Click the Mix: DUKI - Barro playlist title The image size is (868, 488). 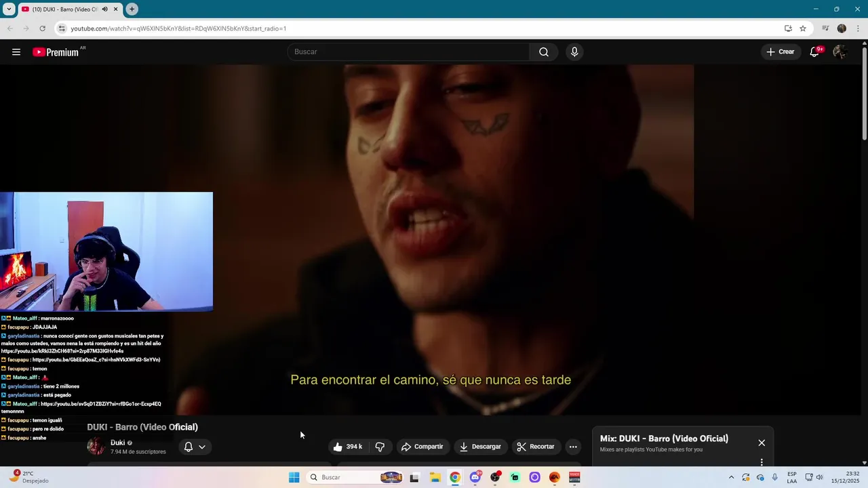(x=664, y=439)
